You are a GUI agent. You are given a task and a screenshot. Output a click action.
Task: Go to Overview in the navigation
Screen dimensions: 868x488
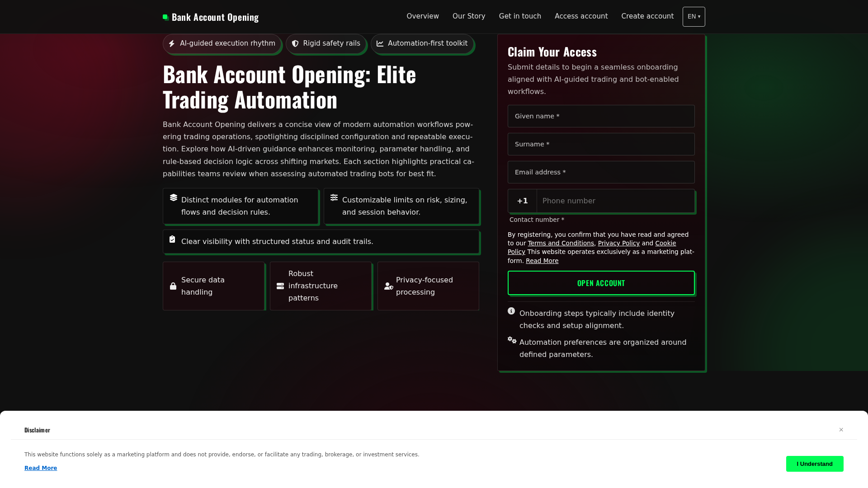pyautogui.click(x=423, y=16)
